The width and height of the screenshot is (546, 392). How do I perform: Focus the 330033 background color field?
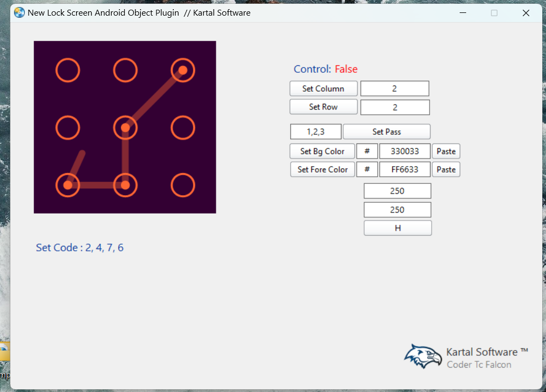(x=405, y=151)
